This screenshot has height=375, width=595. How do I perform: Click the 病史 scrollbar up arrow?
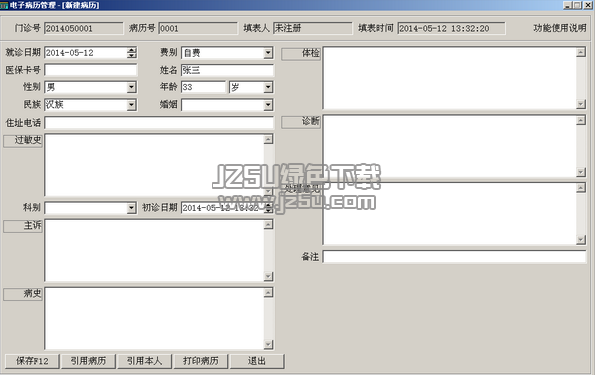[268, 293]
